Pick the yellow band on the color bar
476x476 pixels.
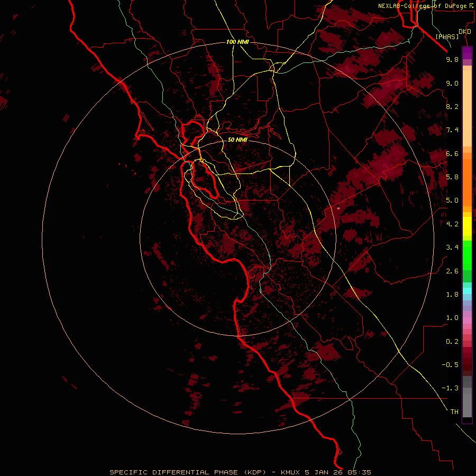467,226
